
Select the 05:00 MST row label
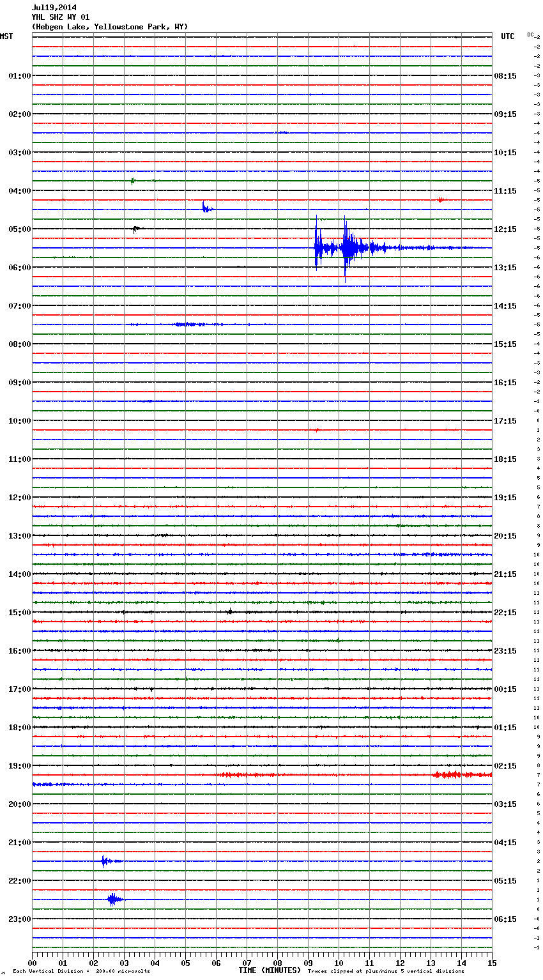(x=19, y=229)
